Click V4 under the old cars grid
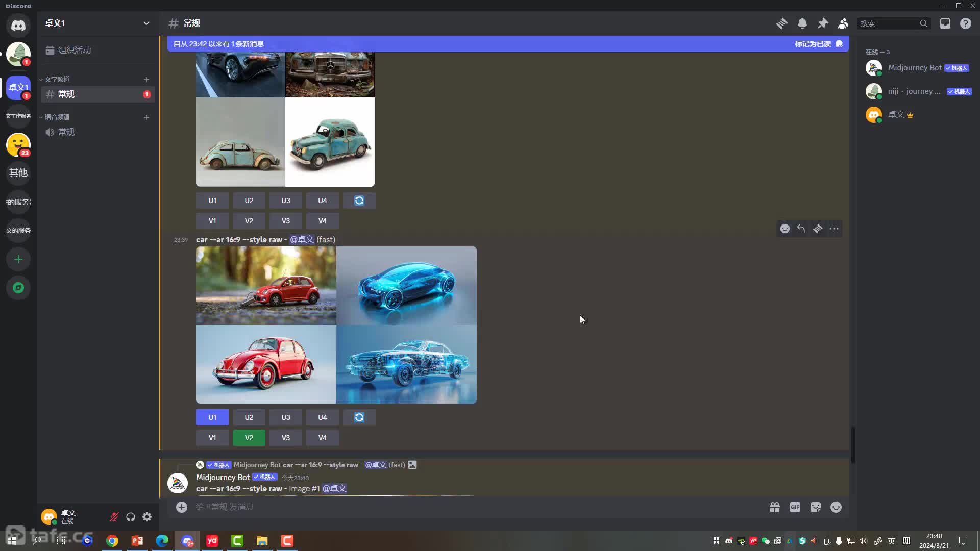 (323, 221)
